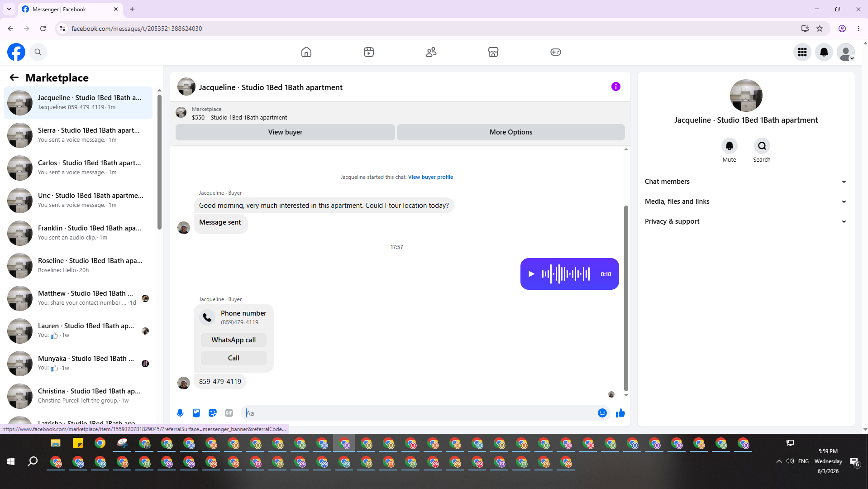868x489 pixels.
Task: Expand Privacy & support section
Action: (746, 221)
